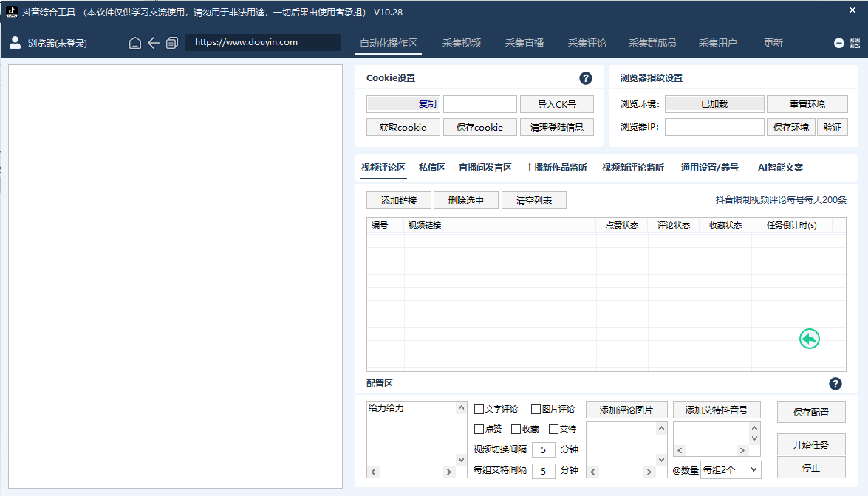Enable the 文字评论 checkbox
Viewport: 868px width, 496px height.
[x=479, y=410]
